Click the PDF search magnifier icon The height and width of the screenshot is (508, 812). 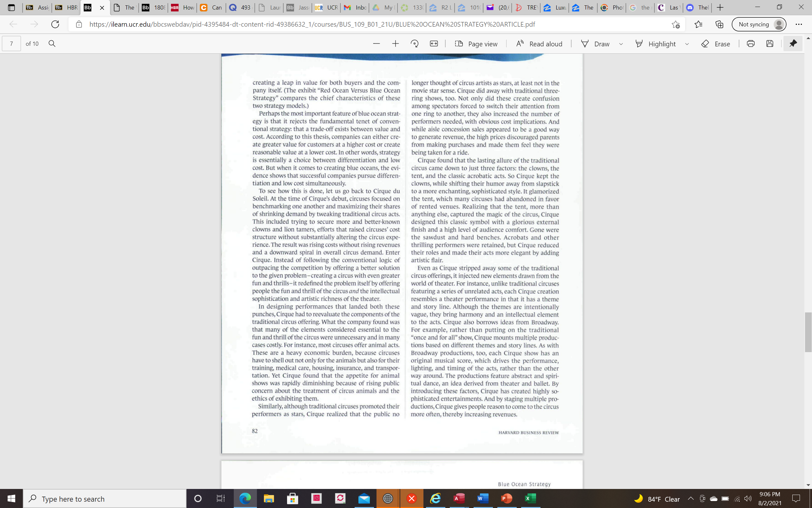click(52, 44)
